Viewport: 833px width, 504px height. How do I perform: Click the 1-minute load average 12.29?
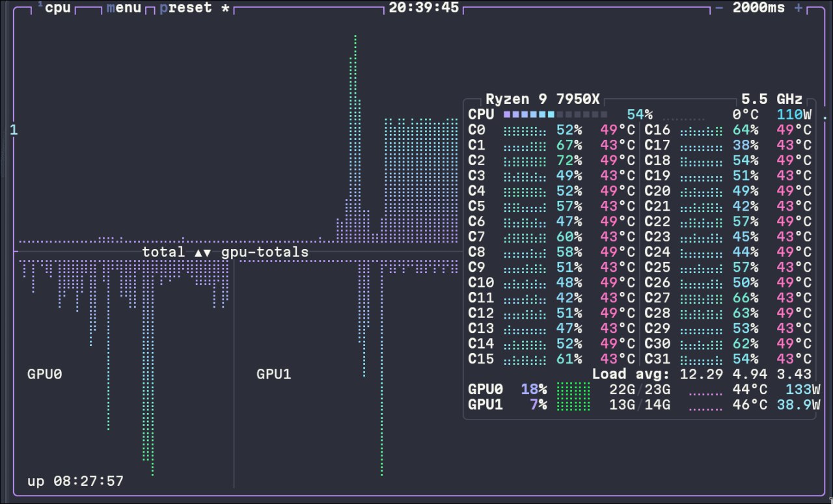[701, 375]
